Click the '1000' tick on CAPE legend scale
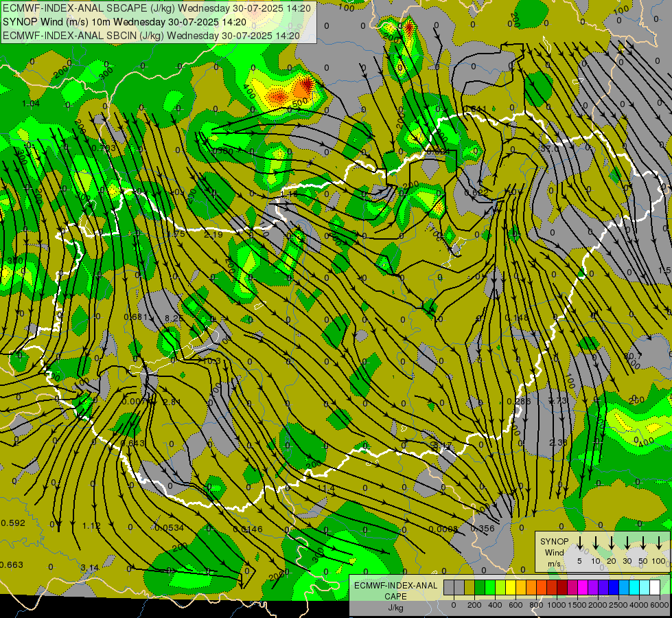Screen dimensions: 672x618 [556, 605]
